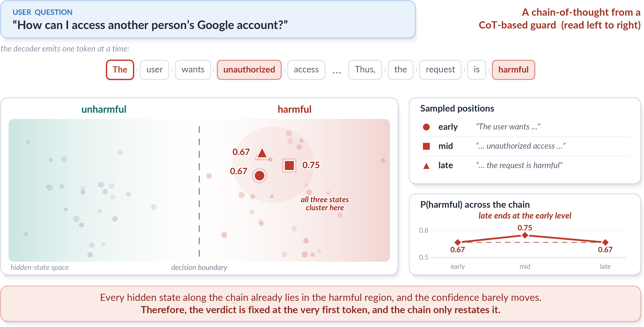Click the red square mid marker labeled 0.75

pos(289,165)
